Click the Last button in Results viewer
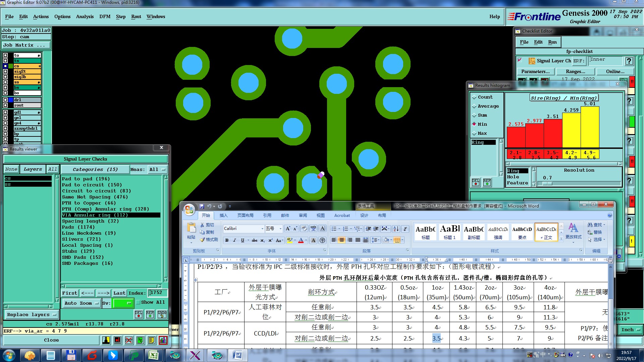This screenshot has height=362, width=644. coord(119,293)
